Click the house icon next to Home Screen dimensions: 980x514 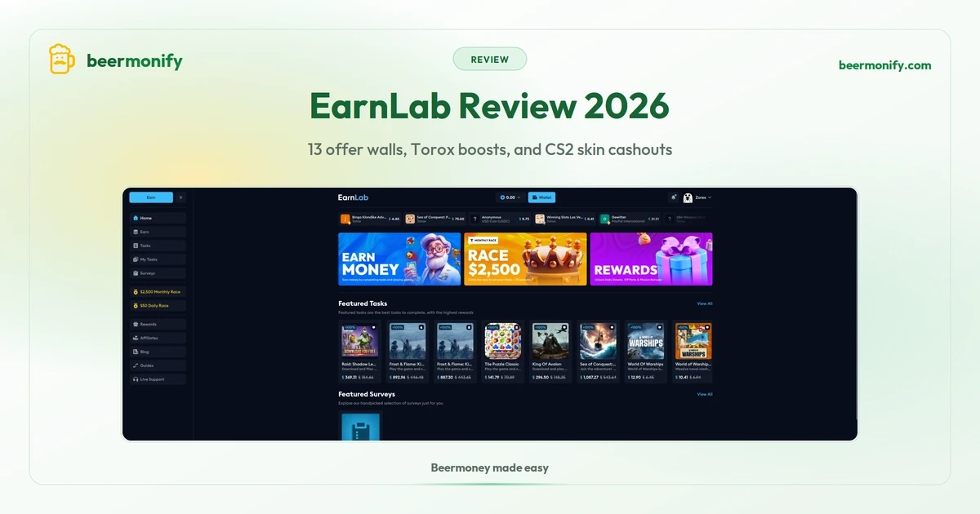pos(136,218)
